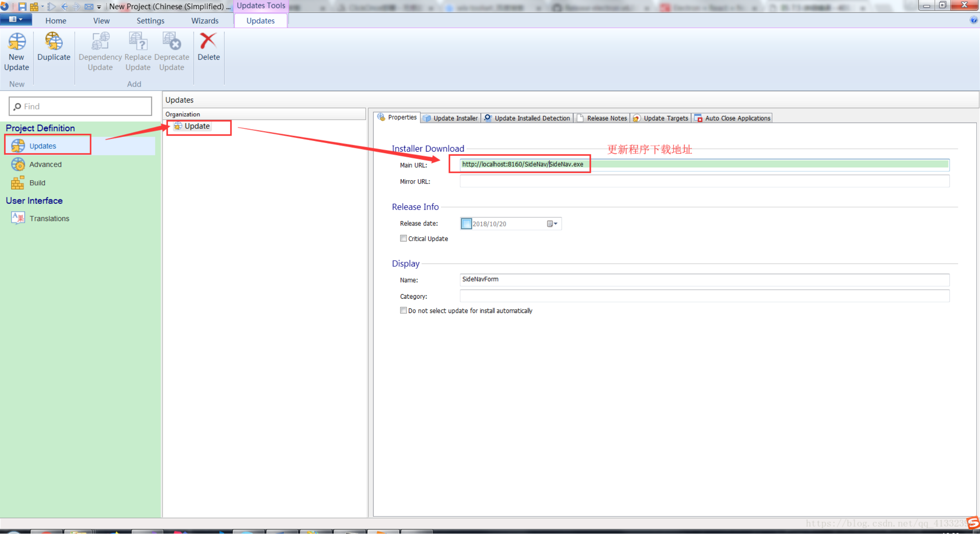Select Advanced in Project Definition
The image size is (980, 534).
point(45,164)
